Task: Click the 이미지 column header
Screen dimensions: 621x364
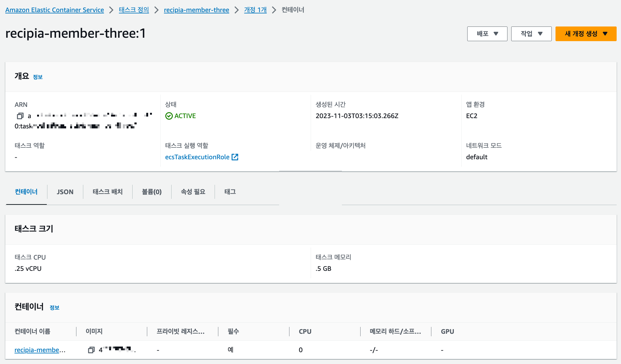Action: (x=94, y=332)
